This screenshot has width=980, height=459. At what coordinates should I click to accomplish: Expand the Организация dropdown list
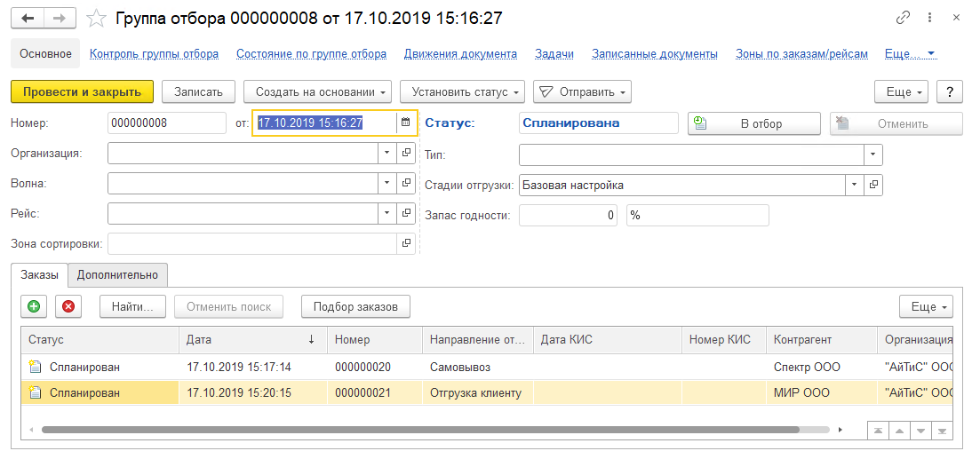pos(386,153)
